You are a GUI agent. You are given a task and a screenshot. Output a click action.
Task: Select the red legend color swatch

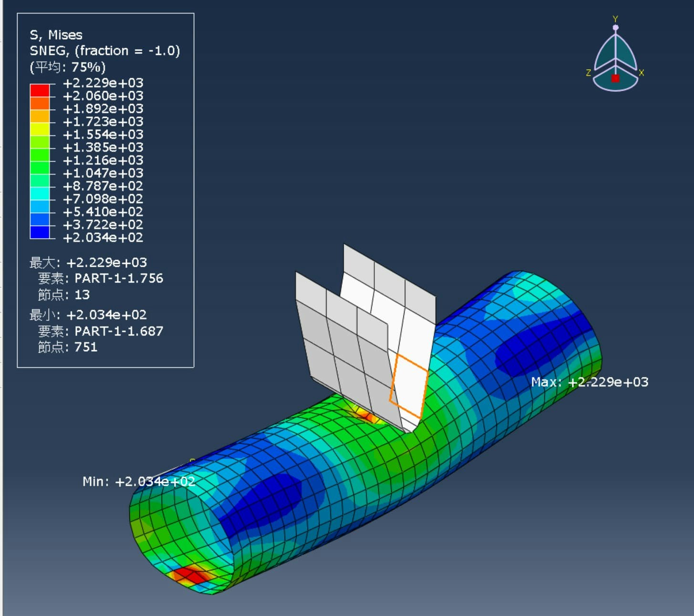click(x=40, y=91)
